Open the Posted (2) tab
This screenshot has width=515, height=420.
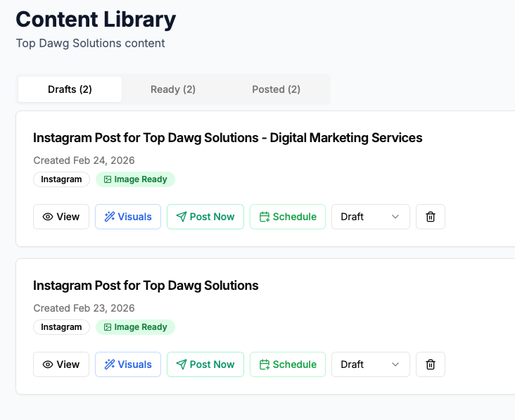[x=276, y=89]
